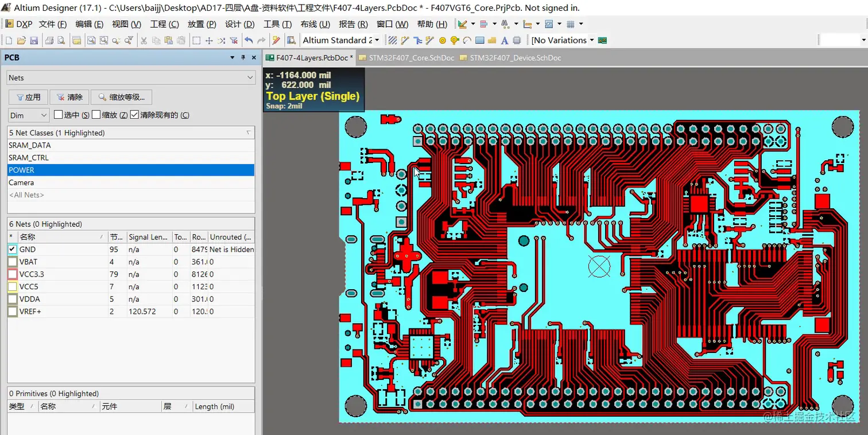Click the VCC3.3 net color swatch
Image resolution: width=868 pixels, height=435 pixels.
[x=13, y=274]
